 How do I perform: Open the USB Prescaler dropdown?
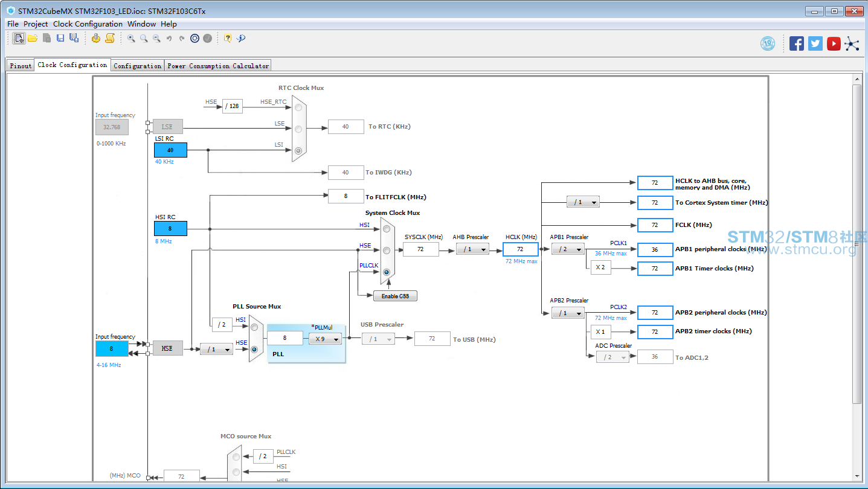[378, 339]
